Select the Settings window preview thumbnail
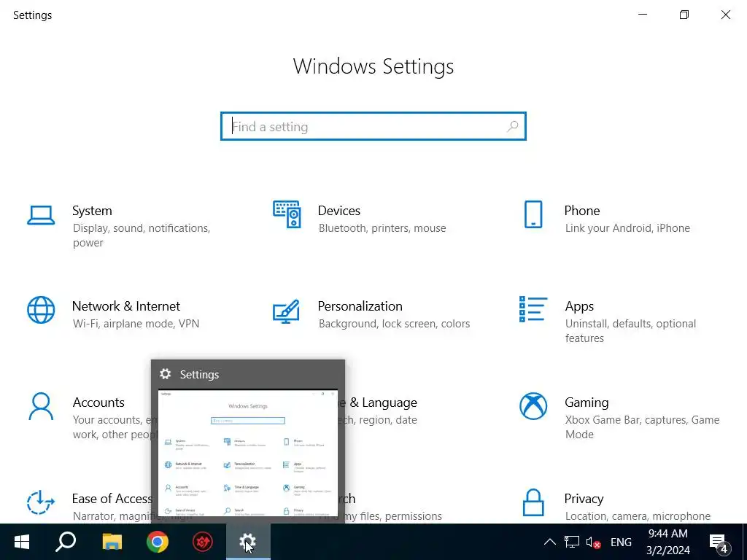747x560 pixels. pos(248,453)
